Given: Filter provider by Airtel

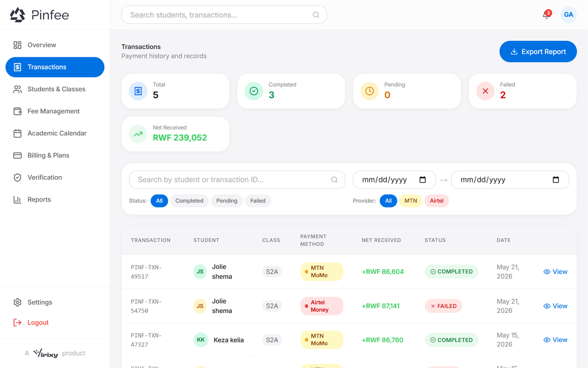Looking at the screenshot, I should coord(437,201).
